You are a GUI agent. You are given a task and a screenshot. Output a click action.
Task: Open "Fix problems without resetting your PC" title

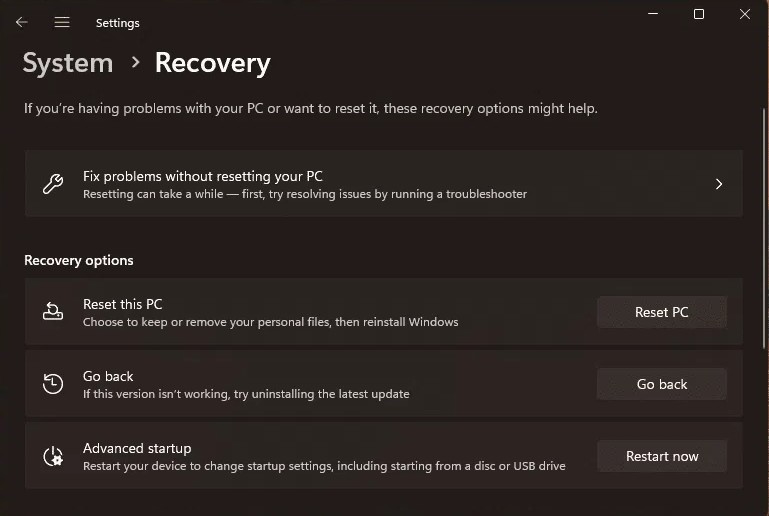coord(202,176)
